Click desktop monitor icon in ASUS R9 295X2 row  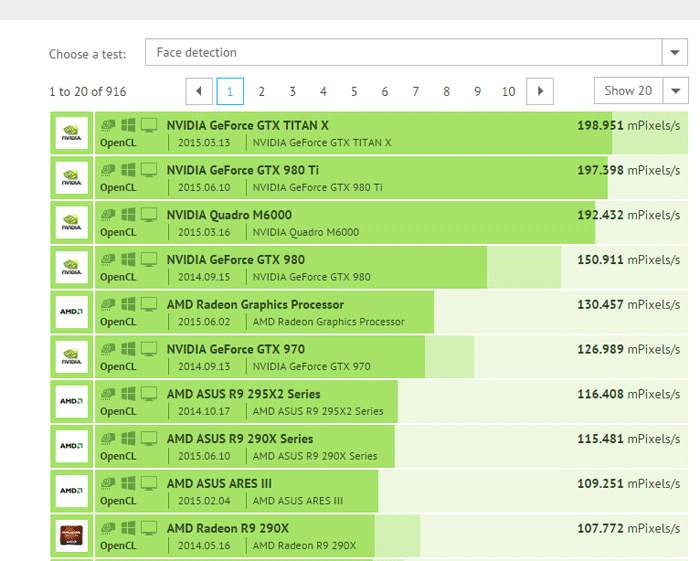[x=149, y=394]
